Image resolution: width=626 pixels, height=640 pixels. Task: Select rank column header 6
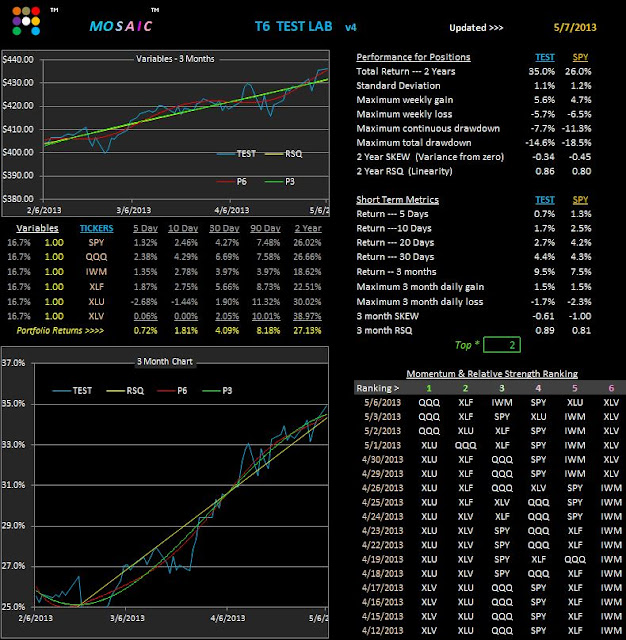coord(611,388)
